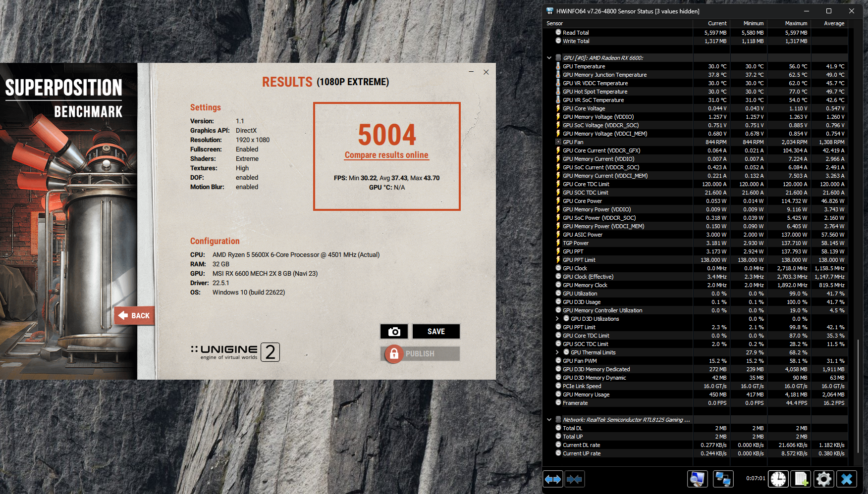The height and width of the screenshot is (494, 868).
Task: Click the round icon beside Total DL
Action: (558, 428)
